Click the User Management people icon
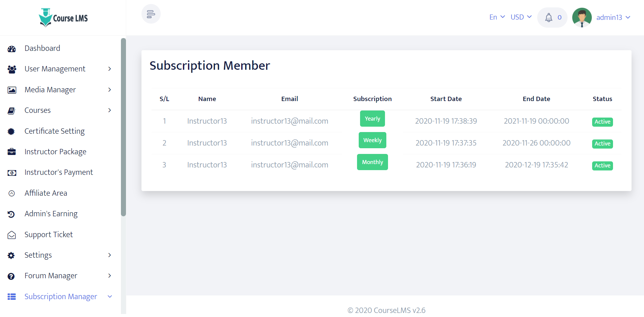This screenshot has width=644, height=317. (12, 69)
